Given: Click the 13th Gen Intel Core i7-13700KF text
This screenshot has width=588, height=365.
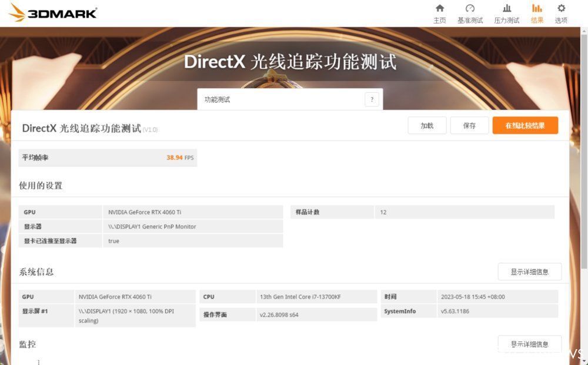Looking at the screenshot, I should pos(300,297).
